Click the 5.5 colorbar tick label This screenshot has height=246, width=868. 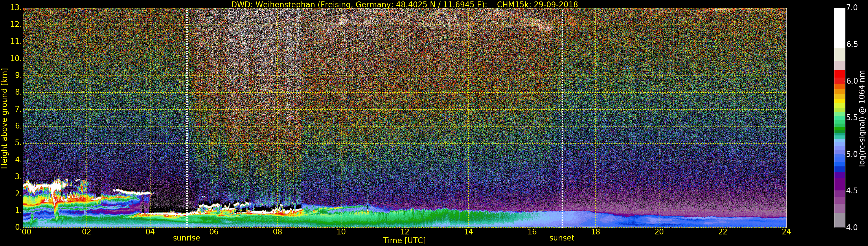pos(852,118)
